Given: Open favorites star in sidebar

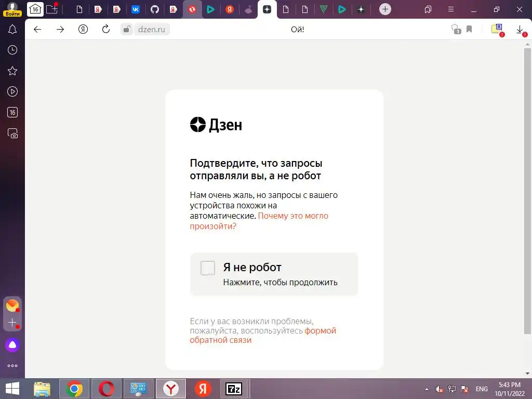Looking at the screenshot, I should (12, 71).
